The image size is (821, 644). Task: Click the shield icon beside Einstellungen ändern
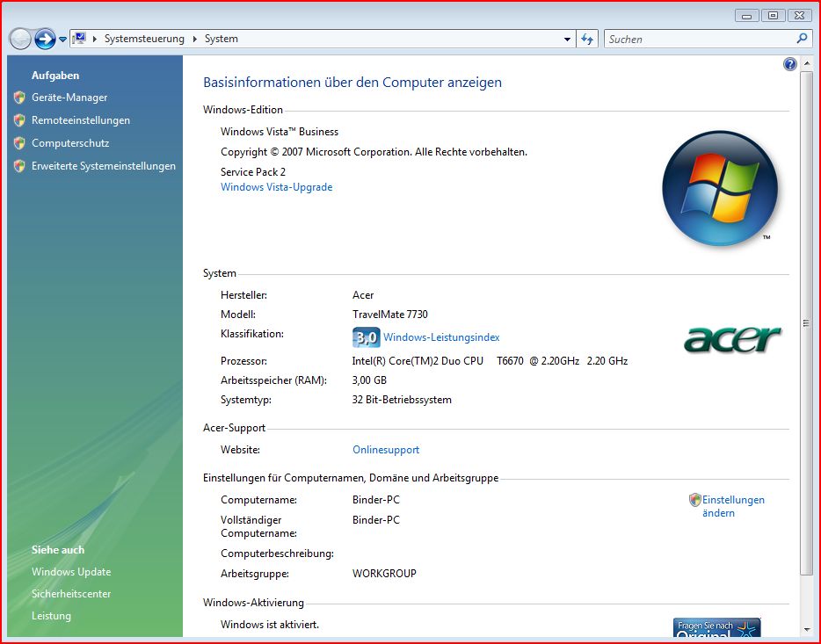tap(694, 500)
